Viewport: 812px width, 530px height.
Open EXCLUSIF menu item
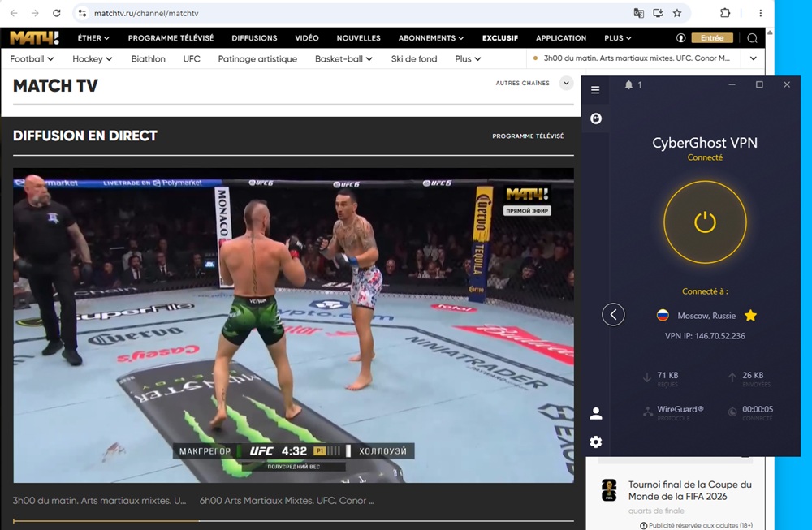point(499,38)
